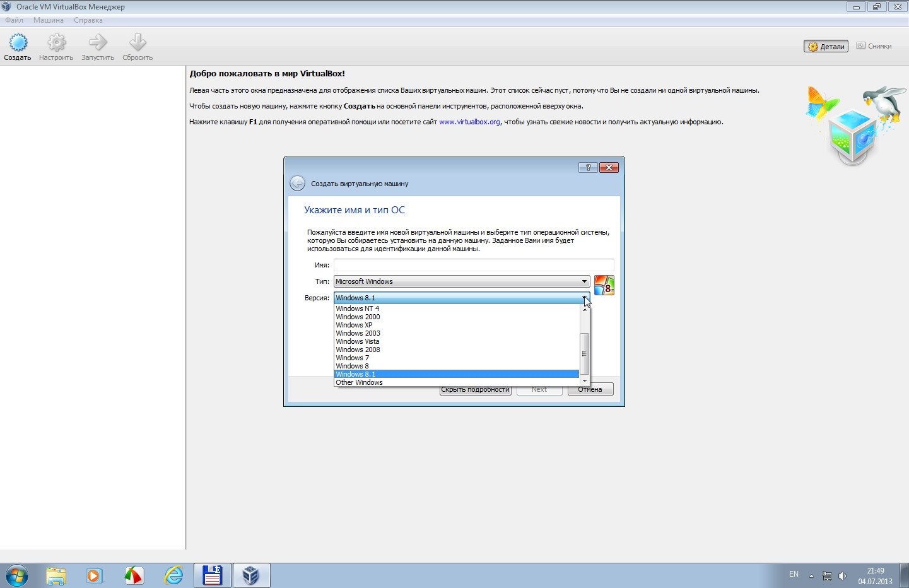The width and height of the screenshot is (909, 588).
Task: Click the EN language indicator
Action: [794, 574]
